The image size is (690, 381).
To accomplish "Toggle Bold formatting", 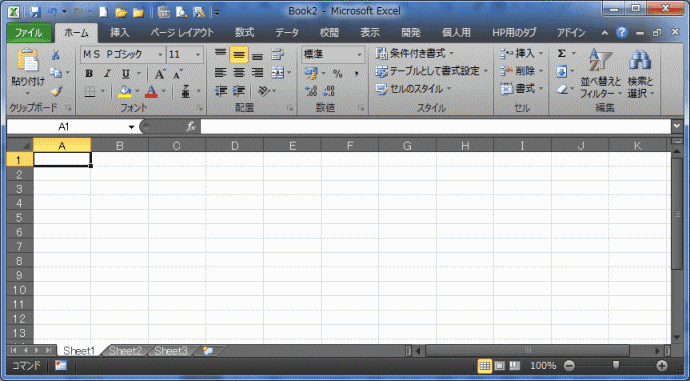I will 89,73.
